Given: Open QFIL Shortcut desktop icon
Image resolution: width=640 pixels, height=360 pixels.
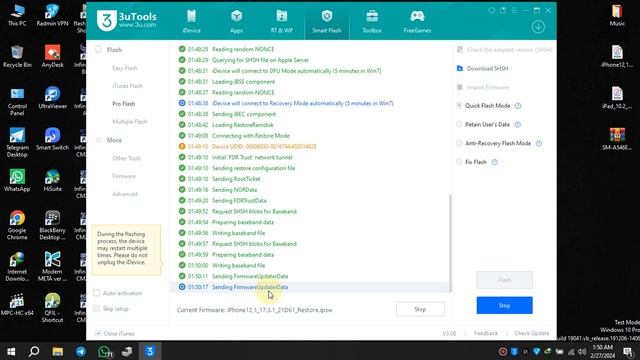Looking at the screenshot, I should (52, 308).
